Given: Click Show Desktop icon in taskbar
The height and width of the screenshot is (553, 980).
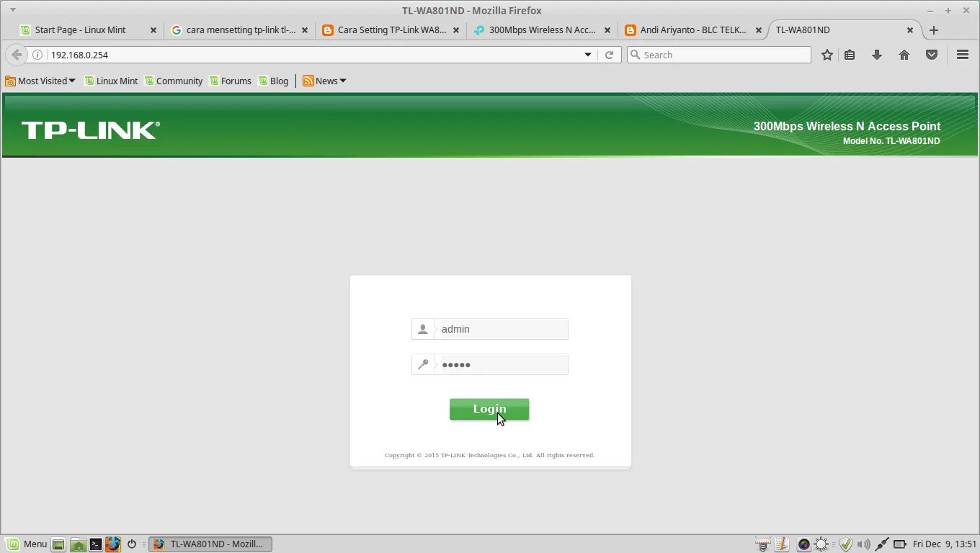Looking at the screenshot, I should click(x=59, y=544).
